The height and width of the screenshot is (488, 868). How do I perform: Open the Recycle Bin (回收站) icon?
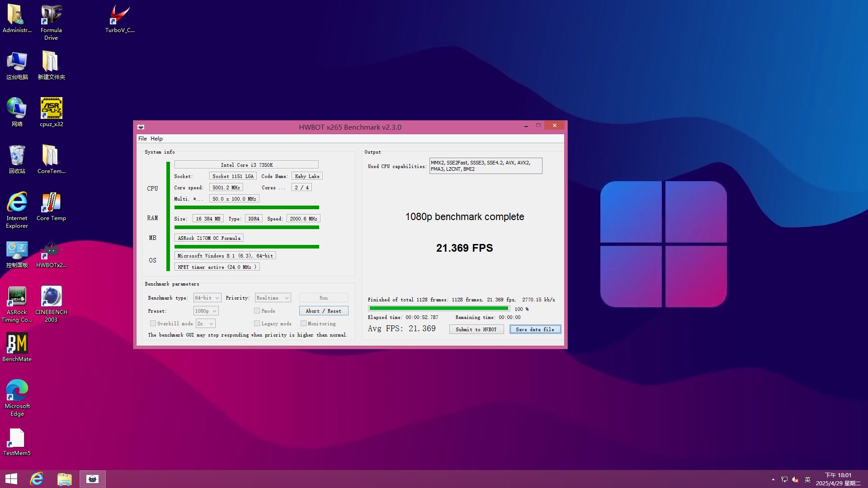tap(17, 160)
